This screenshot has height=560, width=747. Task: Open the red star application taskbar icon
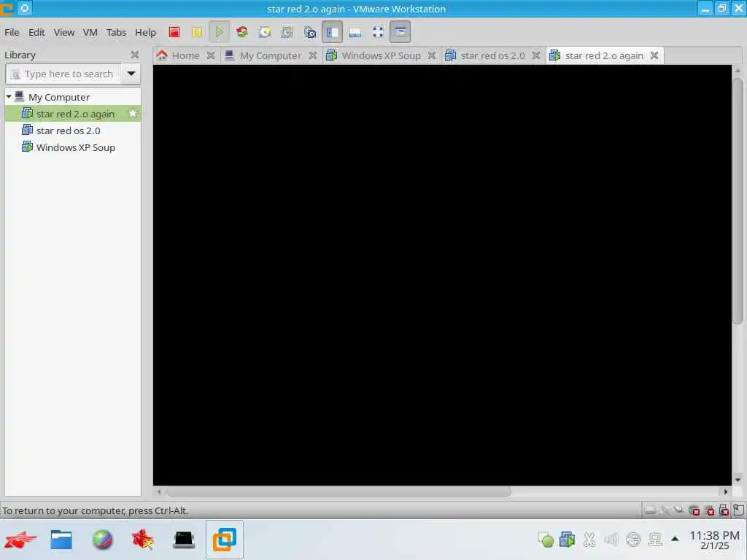coord(142,540)
